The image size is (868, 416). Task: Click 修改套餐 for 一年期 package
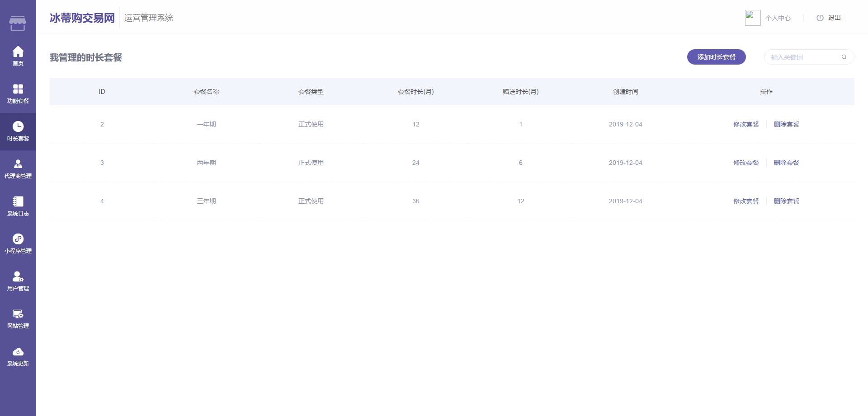(746, 124)
